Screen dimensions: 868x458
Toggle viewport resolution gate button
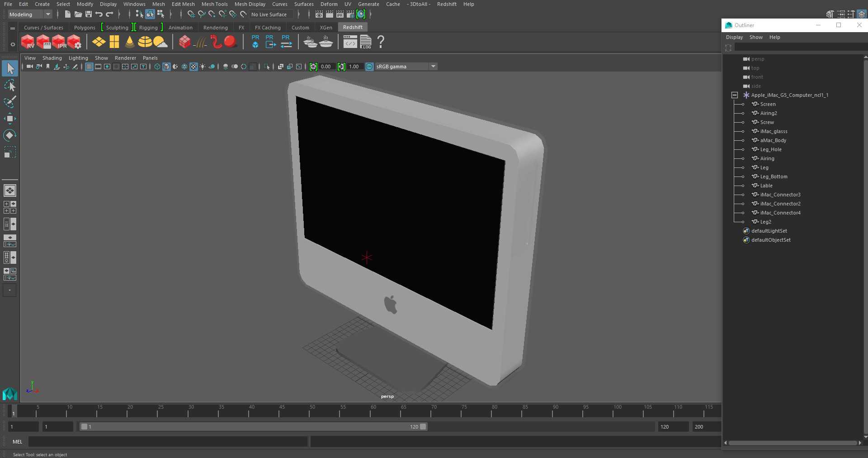coord(107,67)
